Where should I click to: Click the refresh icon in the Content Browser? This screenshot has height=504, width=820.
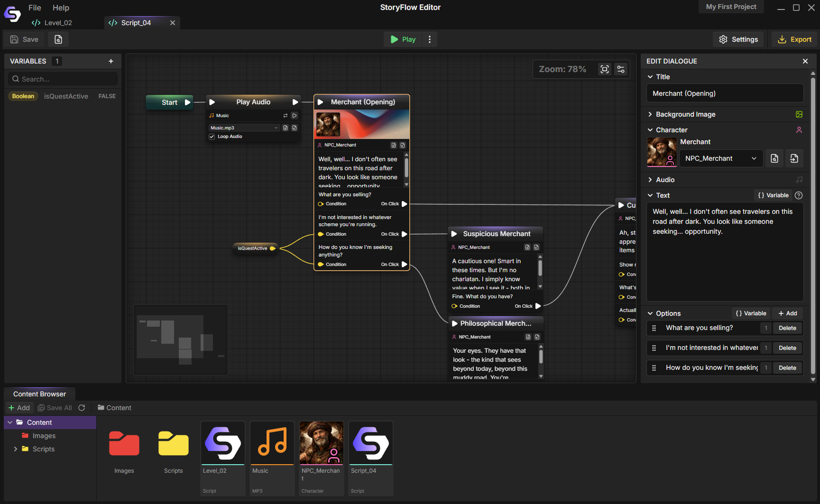point(82,407)
